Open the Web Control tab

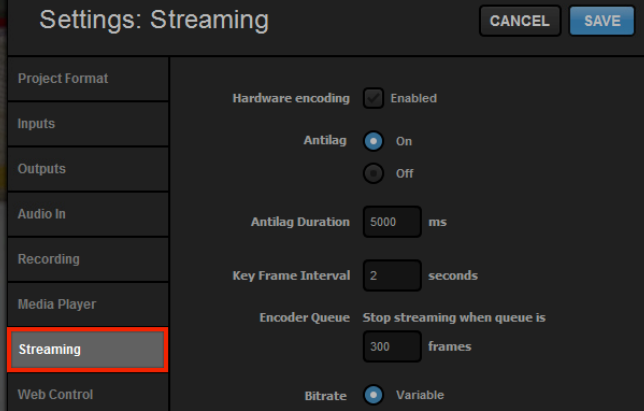[x=88, y=393]
